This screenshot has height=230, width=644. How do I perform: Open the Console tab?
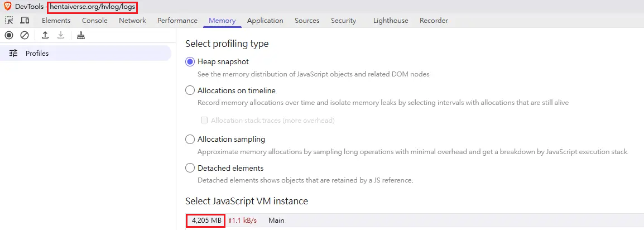pos(94,21)
